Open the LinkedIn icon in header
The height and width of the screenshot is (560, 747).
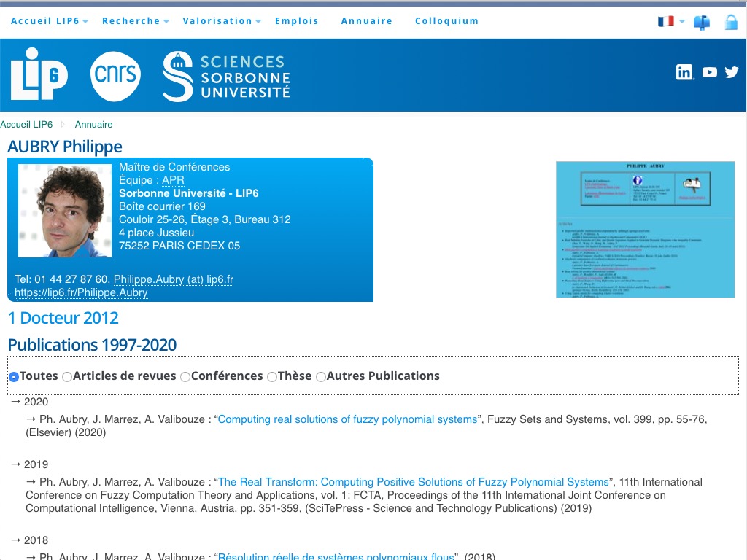[684, 72]
